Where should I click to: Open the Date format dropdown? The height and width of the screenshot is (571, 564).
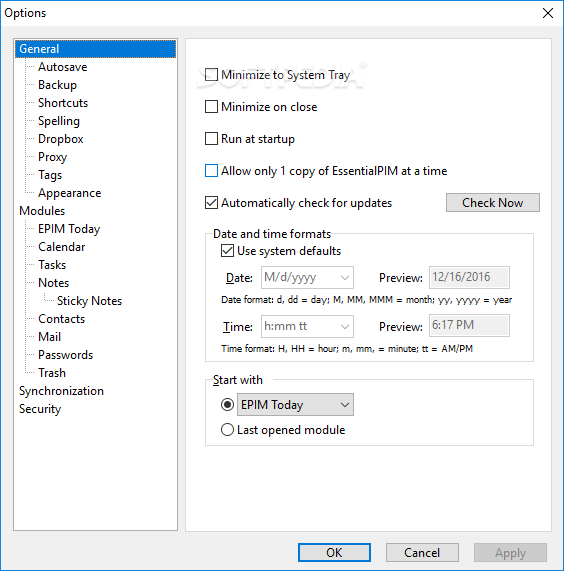[x=307, y=277]
